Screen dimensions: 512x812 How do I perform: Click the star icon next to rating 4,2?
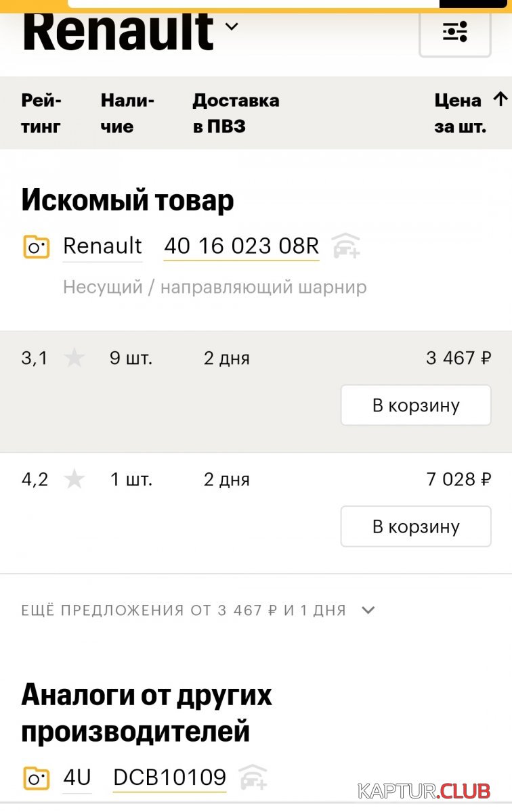(74, 480)
